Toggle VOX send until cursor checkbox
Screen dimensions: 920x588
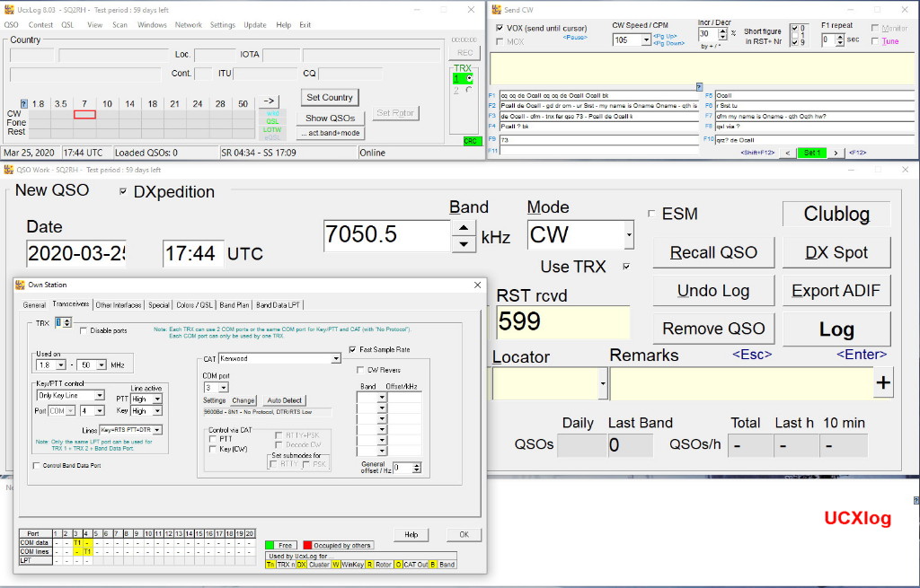pyautogui.click(x=500, y=28)
